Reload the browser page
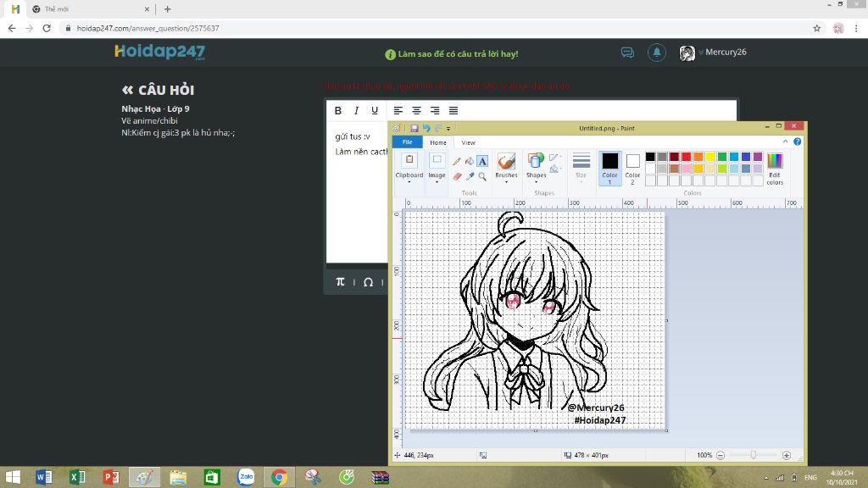Screen dimensions: 868x488 47,28
